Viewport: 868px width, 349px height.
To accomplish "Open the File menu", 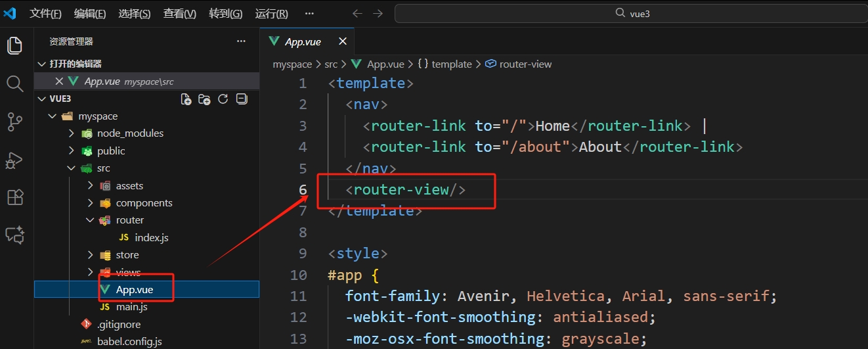I will tap(45, 14).
